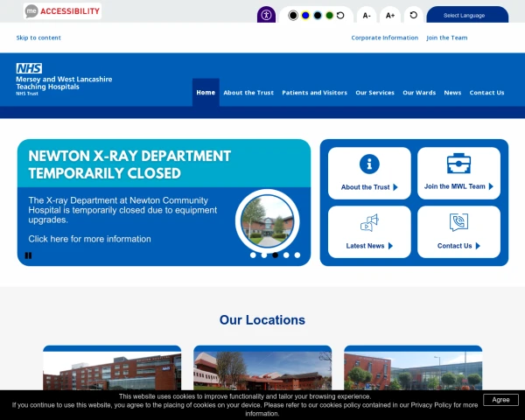
Task: Select the black contrast colour swatch
Action: [293, 16]
